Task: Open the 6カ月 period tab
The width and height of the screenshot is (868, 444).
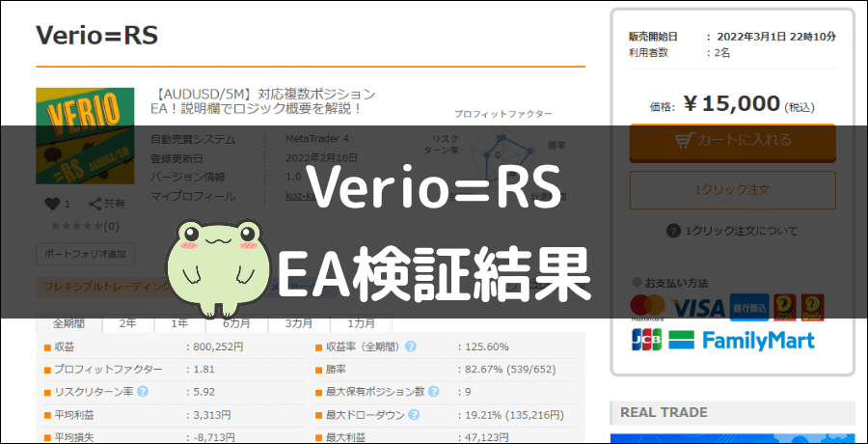Action: click(236, 323)
